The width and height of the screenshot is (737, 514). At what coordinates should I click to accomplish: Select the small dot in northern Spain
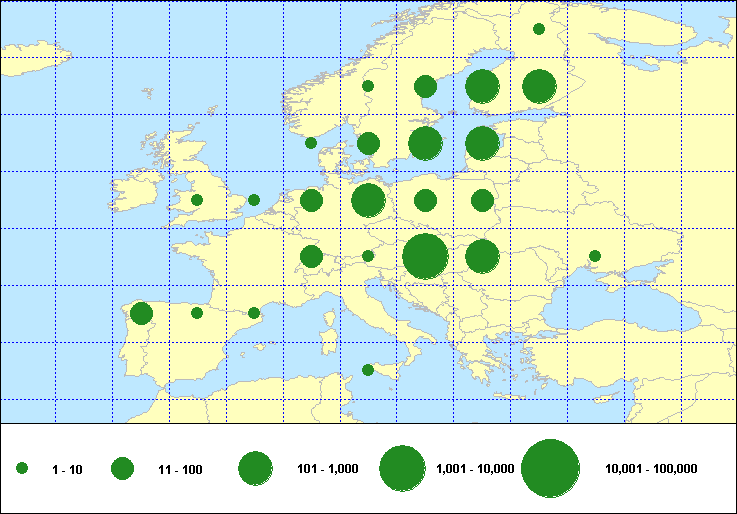pos(197,313)
